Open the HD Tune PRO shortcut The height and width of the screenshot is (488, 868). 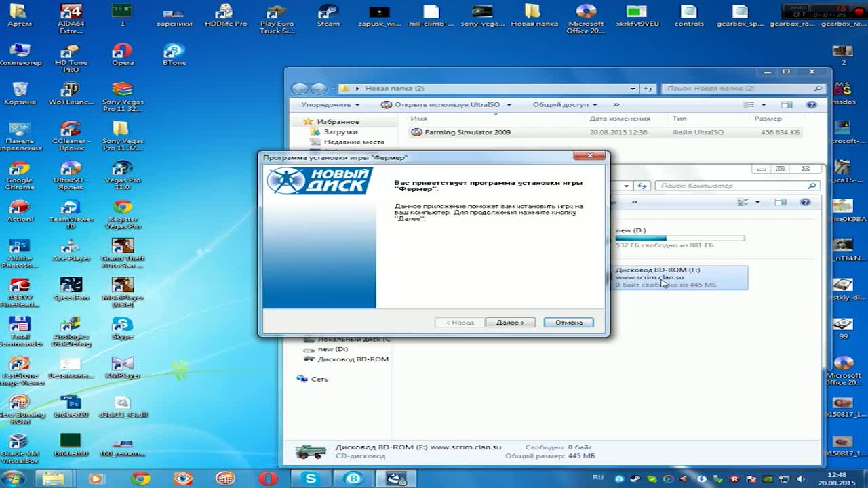tap(71, 58)
